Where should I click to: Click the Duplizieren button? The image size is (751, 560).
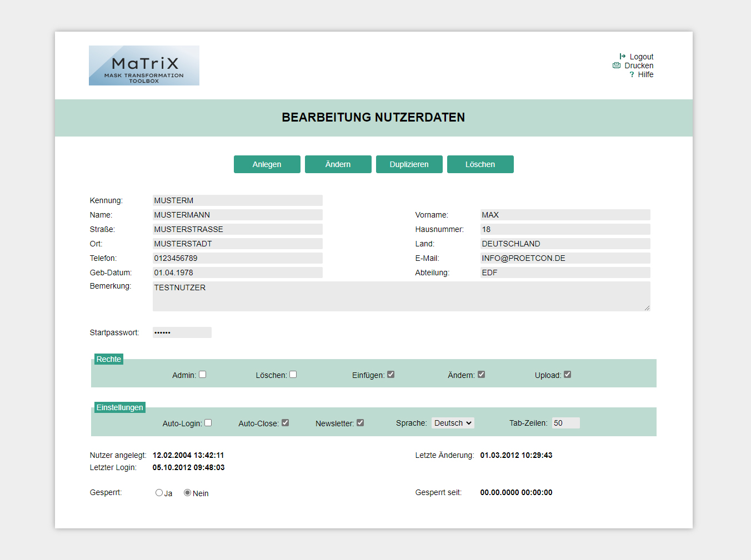409,164
